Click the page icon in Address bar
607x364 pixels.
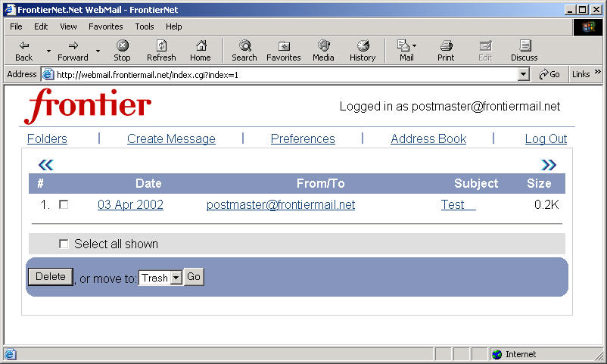48,74
